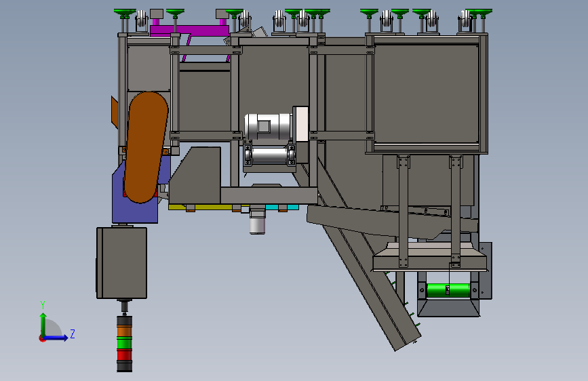588x381 pixels.
Task: Click the green Y axis arrow of the triad
Action: [x=43, y=323]
